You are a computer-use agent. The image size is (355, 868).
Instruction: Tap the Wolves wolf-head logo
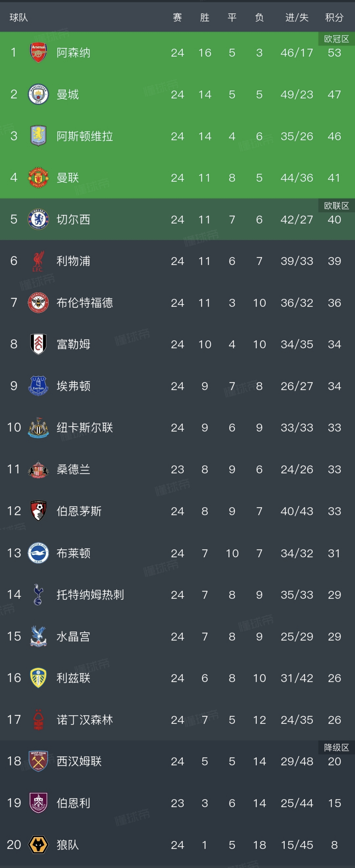tap(38, 844)
